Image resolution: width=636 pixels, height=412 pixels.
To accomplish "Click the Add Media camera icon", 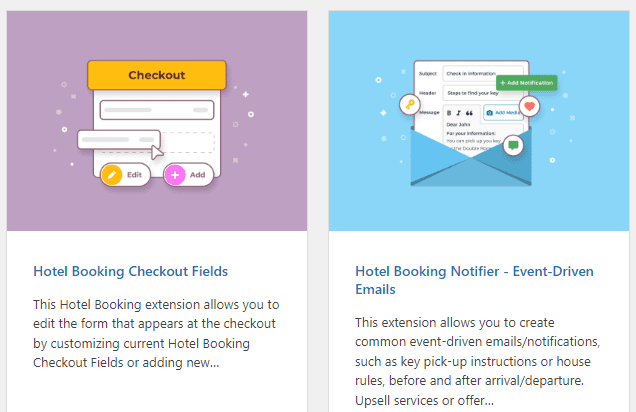I will (490, 112).
